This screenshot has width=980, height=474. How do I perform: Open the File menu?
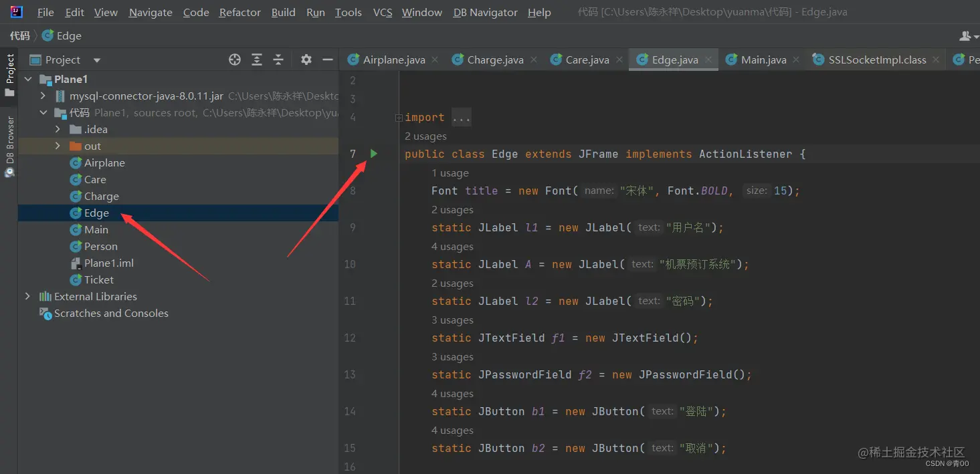coord(45,12)
